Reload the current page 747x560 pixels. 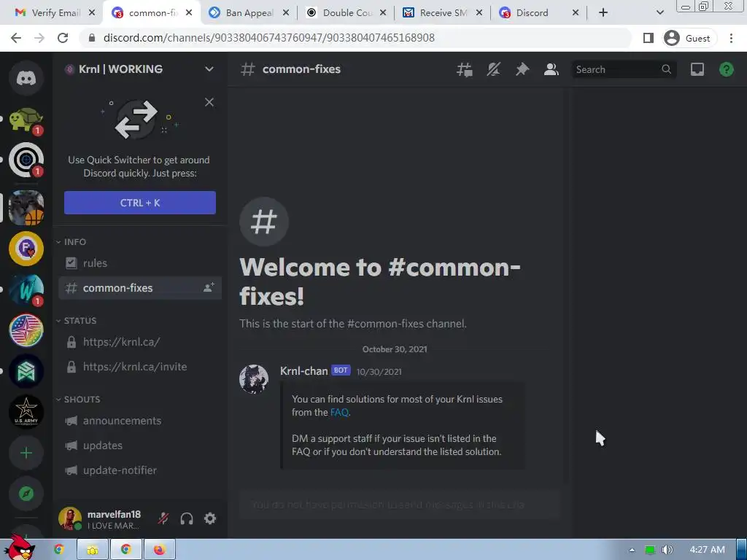point(63,38)
